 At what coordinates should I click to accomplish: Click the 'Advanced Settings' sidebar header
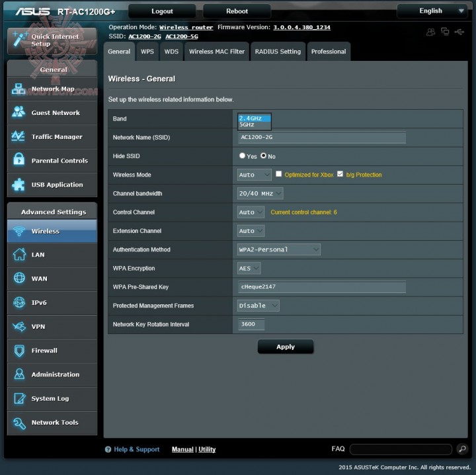pos(54,212)
